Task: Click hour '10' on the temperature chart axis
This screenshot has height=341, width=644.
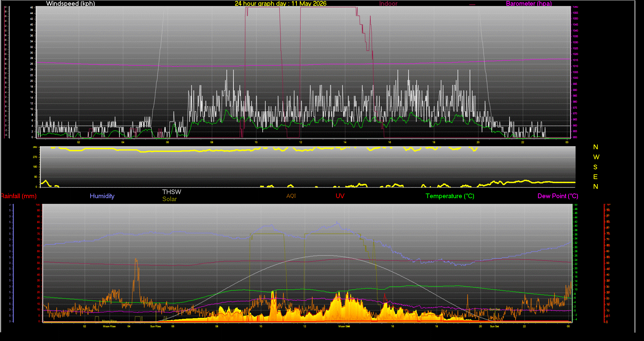Action: [261, 326]
